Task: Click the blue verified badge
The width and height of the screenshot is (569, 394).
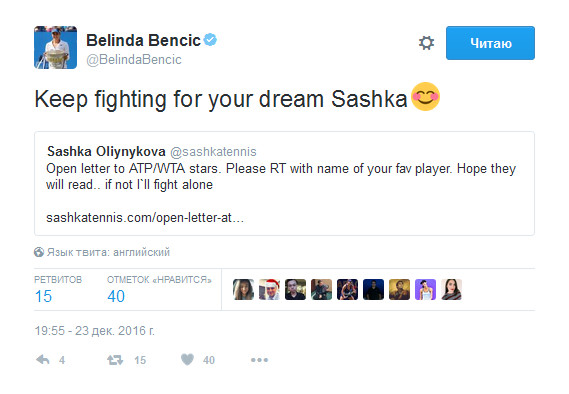Action: (x=210, y=40)
